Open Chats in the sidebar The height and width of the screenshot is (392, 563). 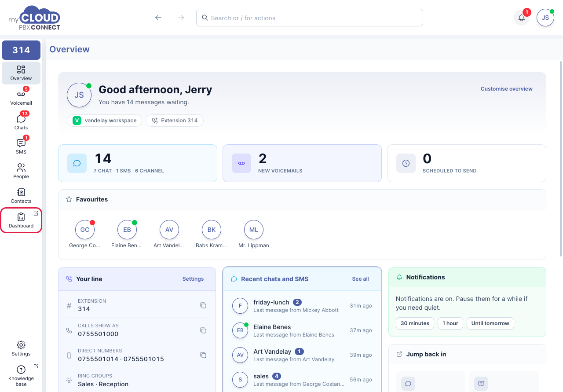21,122
